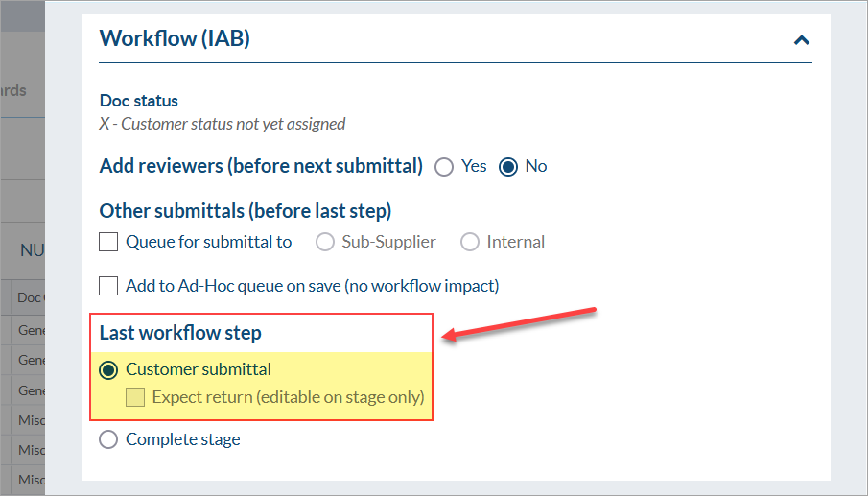This screenshot has width=868, height=496.
Task: Select Yes for Add reviewers
Action: (444, 167)
